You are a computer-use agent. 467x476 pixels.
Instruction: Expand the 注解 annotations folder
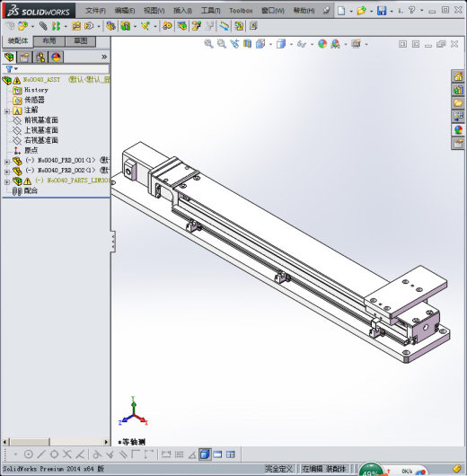point(7,111)
